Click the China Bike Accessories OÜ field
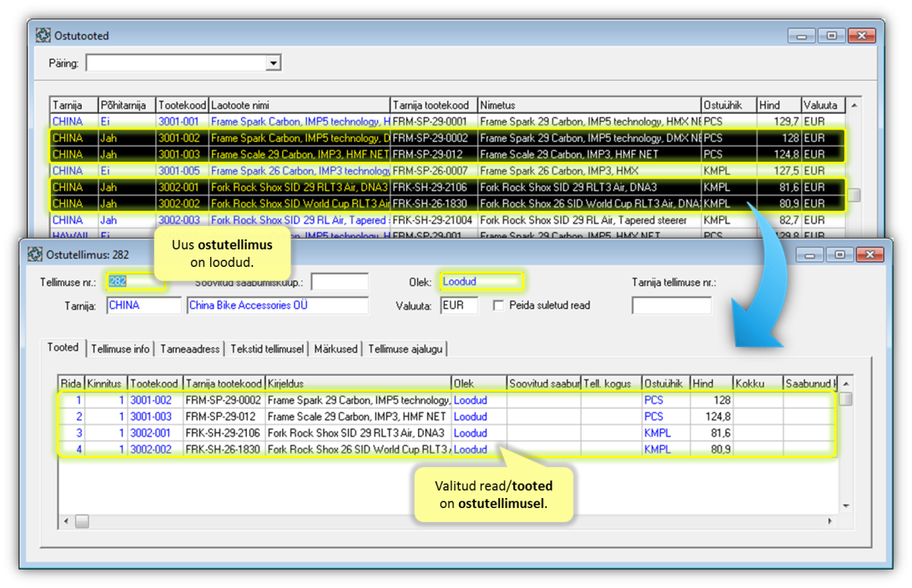 [x=278, y=305]
